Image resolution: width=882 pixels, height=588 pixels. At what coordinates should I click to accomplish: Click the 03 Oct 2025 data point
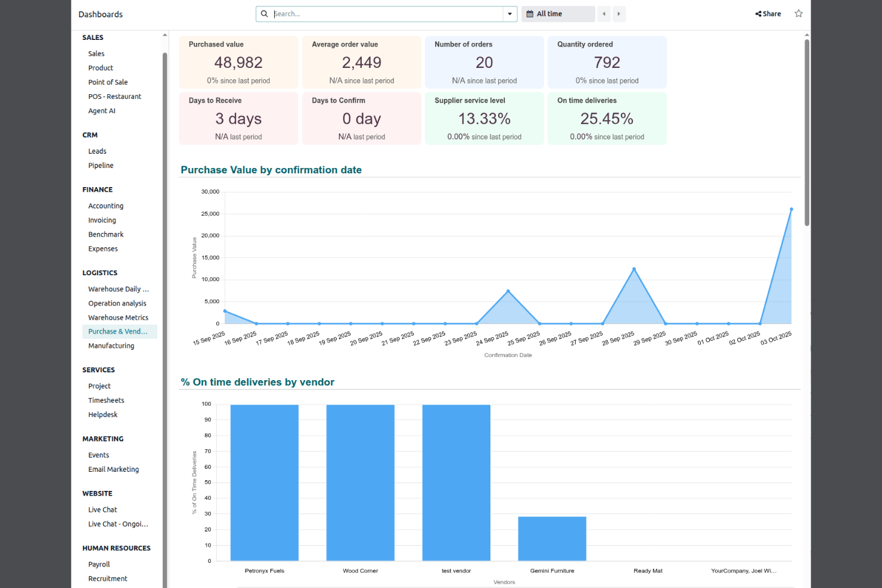point(791,209)
